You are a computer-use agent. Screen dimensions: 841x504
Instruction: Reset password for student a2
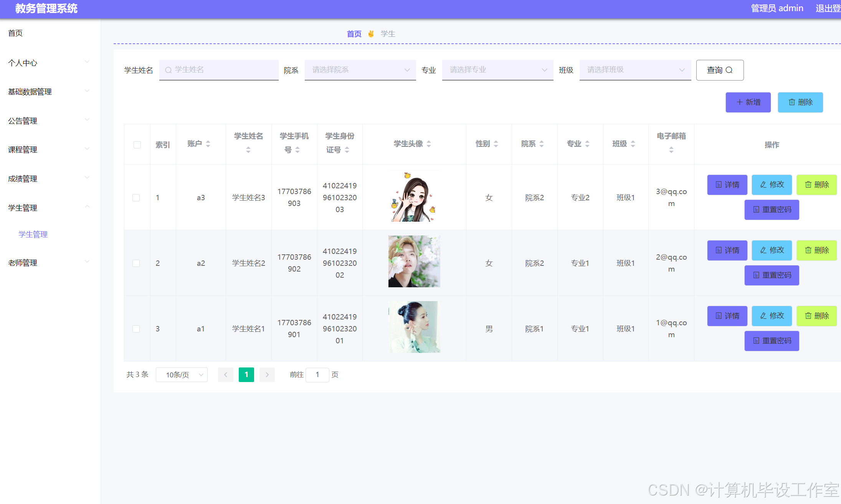[x=772, y=275]
